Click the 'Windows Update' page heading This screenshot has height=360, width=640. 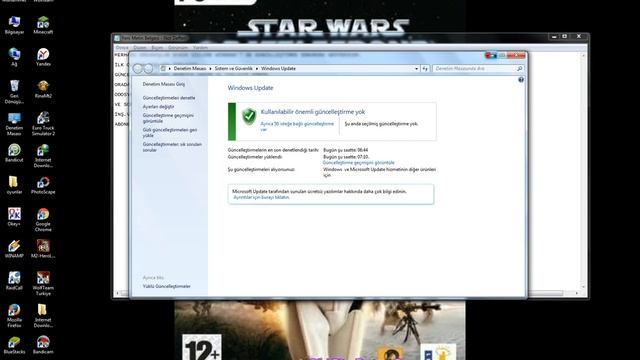click(250, 88)
